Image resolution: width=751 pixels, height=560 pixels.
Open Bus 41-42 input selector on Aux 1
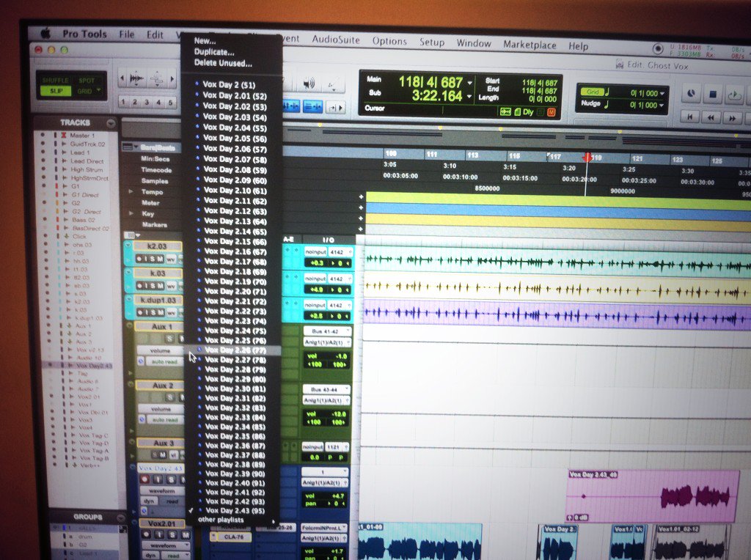click(326, 331)
